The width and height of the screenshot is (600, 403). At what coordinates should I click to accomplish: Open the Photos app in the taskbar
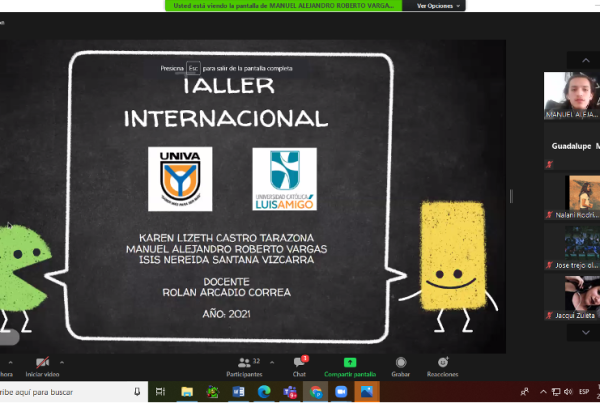(367, 392)
